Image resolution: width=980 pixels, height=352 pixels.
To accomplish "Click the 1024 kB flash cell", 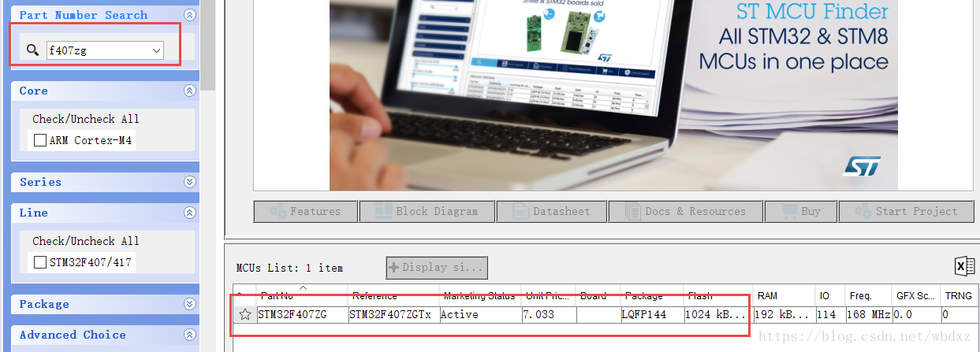I will 718,314.
